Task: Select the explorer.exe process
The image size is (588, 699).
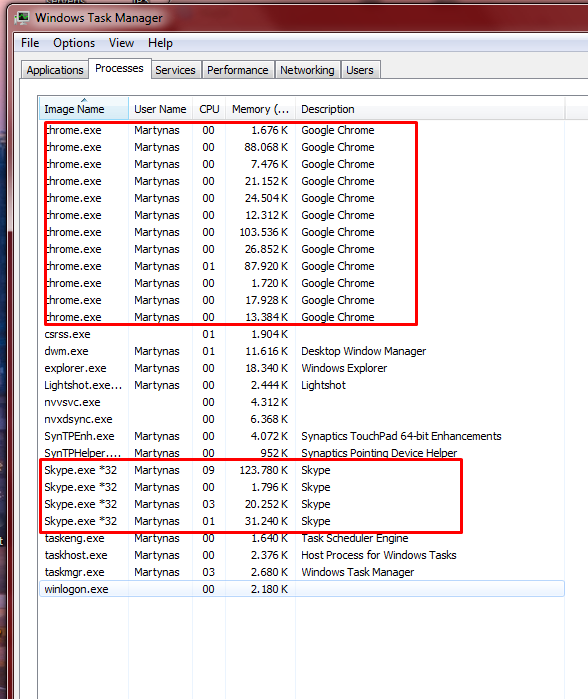Action: [302, 368]
